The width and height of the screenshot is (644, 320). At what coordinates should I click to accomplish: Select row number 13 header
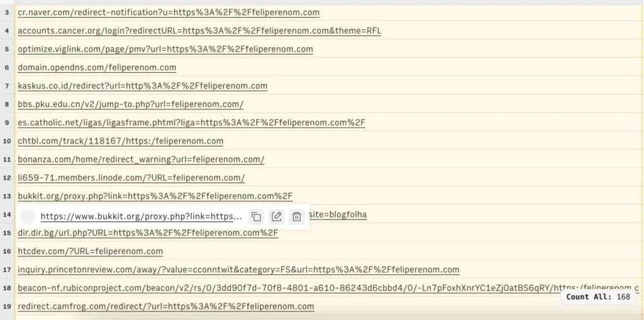click(x=7, y=196)
